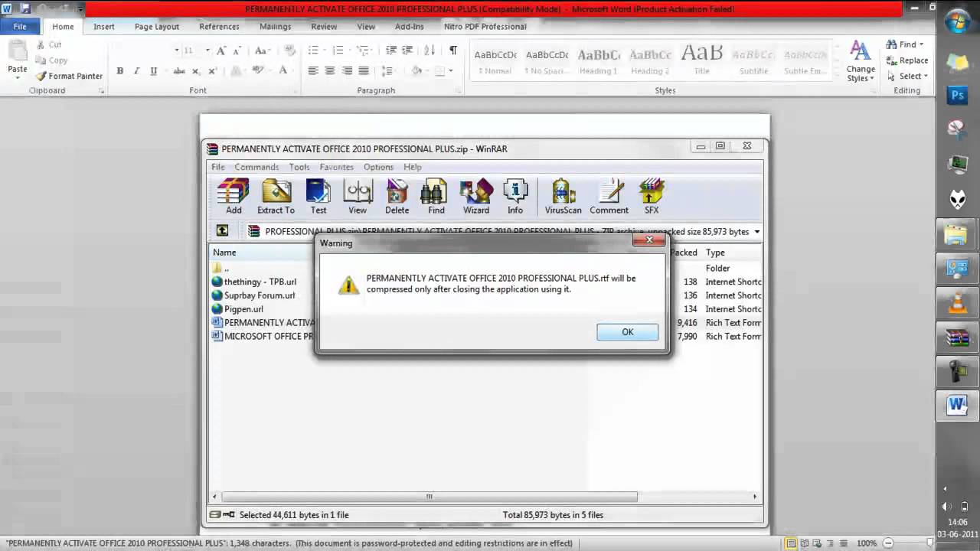Open the Find dropdown arrow in Editing group
This screenshot has height=551, width=980.
920,45
